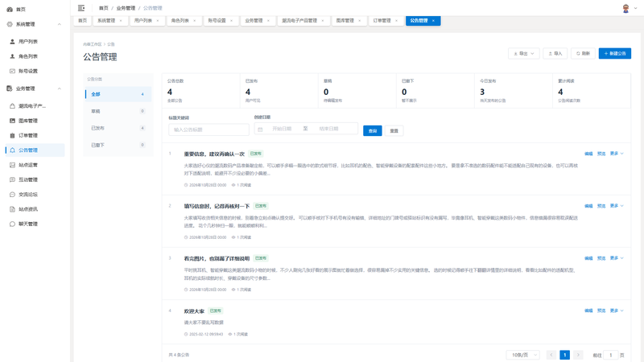The width and height of the screenshot is (644, 362).
Task: Click 业务管理 breadcrumb link
Action: tap(126, 8)
